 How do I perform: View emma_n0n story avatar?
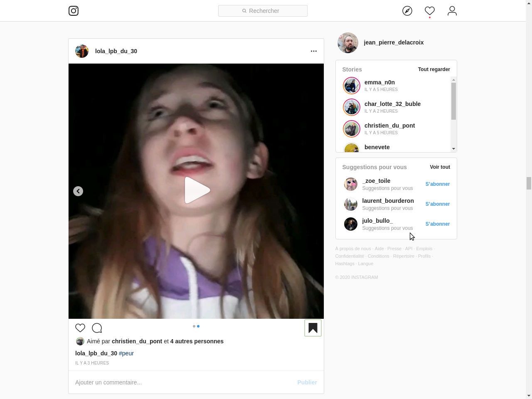click(352, 86)
